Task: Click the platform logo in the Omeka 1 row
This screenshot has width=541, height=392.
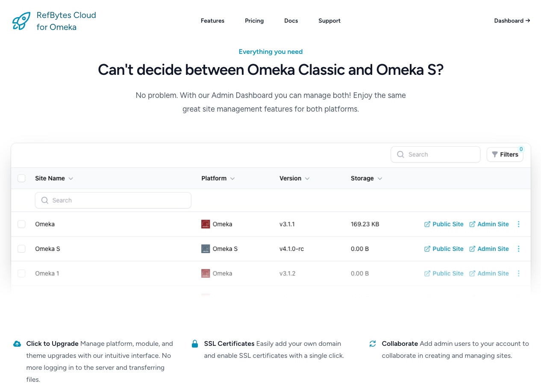Action: click(206, 274)
